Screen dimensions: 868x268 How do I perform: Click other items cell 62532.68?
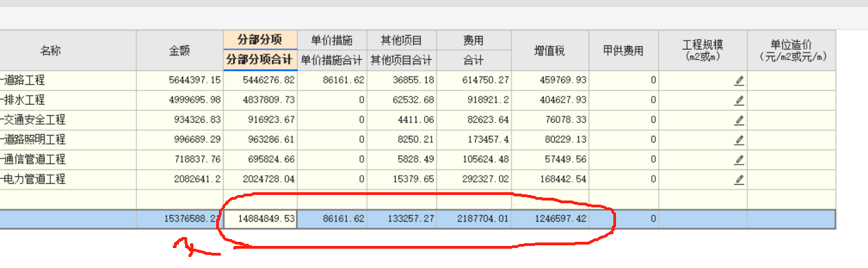tap(402, 101)
